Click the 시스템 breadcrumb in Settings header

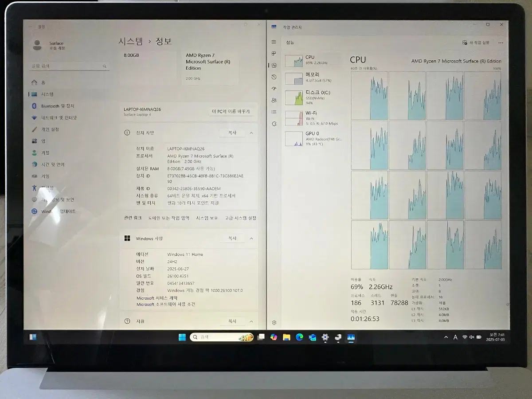[131, 41]
